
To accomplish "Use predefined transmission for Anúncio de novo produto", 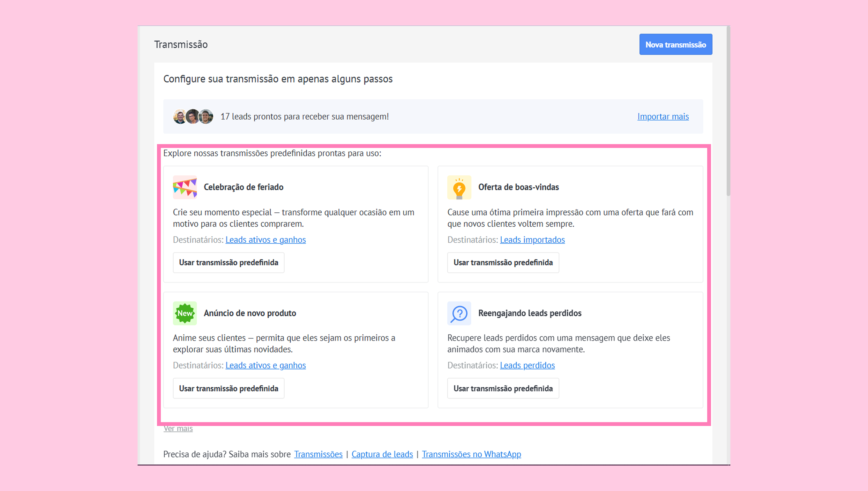I will click(228, 388).
